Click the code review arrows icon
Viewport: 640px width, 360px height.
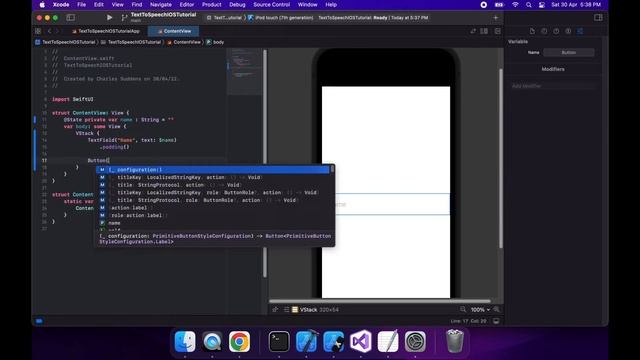[473, 31]
